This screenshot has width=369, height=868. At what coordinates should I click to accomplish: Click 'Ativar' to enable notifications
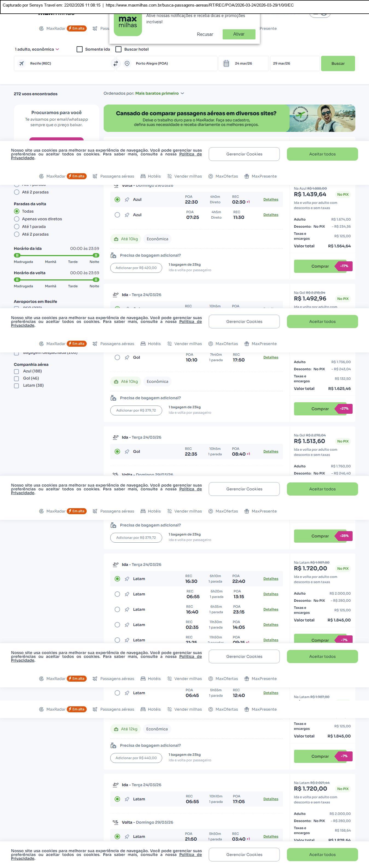click(239, 34)
